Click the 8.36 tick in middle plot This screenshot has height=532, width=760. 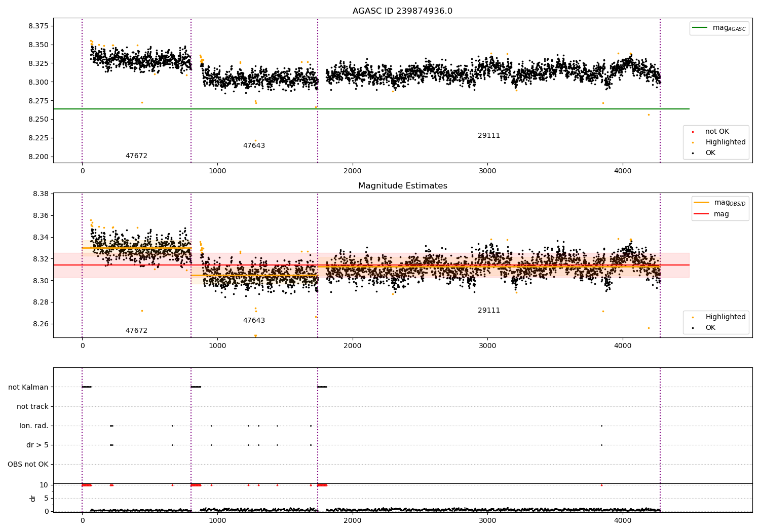(x=40, y=216)
